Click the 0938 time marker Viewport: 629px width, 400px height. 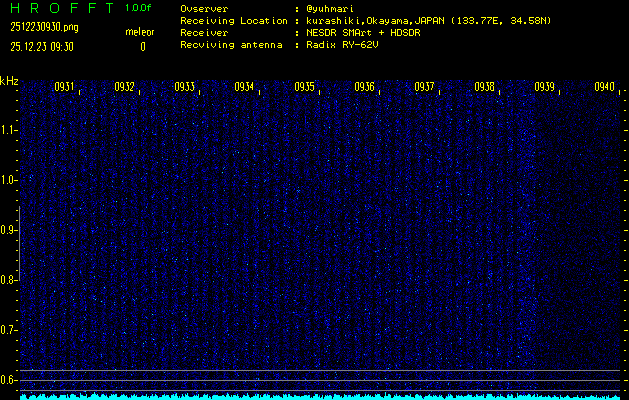point(484,87)
